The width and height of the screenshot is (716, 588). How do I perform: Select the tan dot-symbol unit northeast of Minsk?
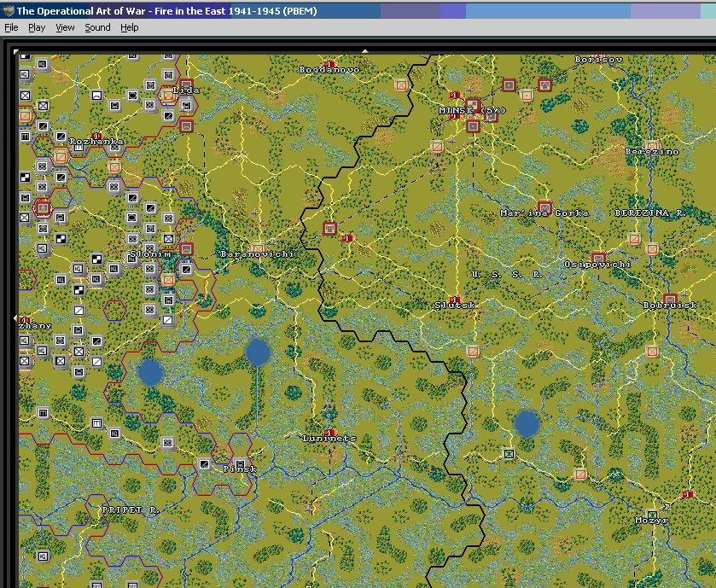point(527,96)
